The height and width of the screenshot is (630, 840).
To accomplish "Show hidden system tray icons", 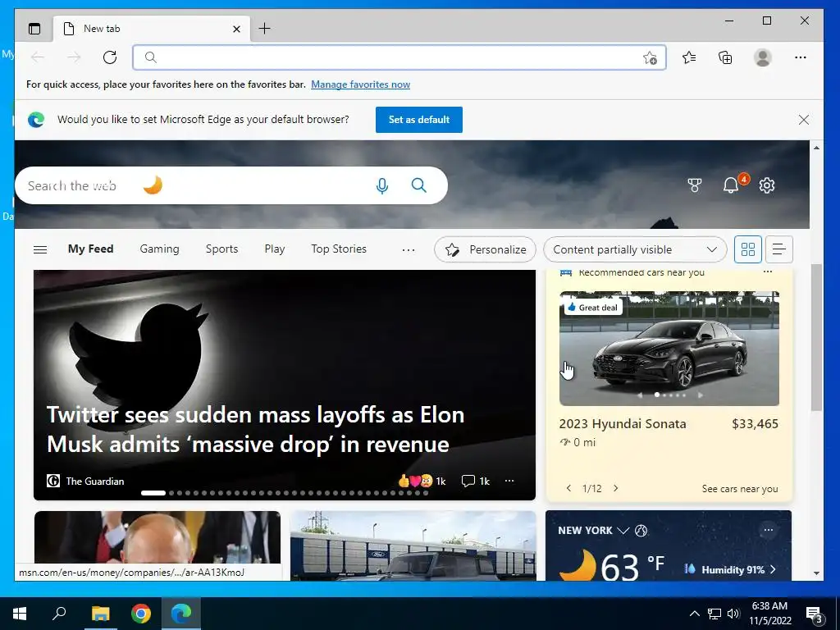I will (694, 614).
